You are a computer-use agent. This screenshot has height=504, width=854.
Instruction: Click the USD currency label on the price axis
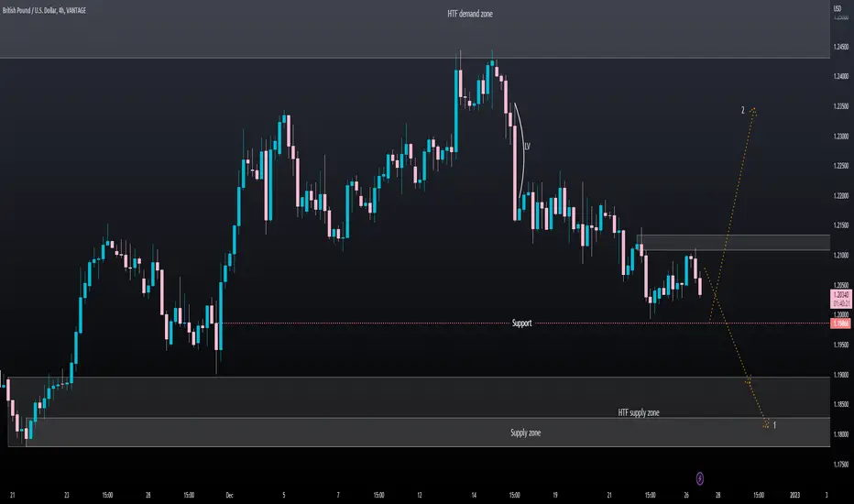coord(838,9)
